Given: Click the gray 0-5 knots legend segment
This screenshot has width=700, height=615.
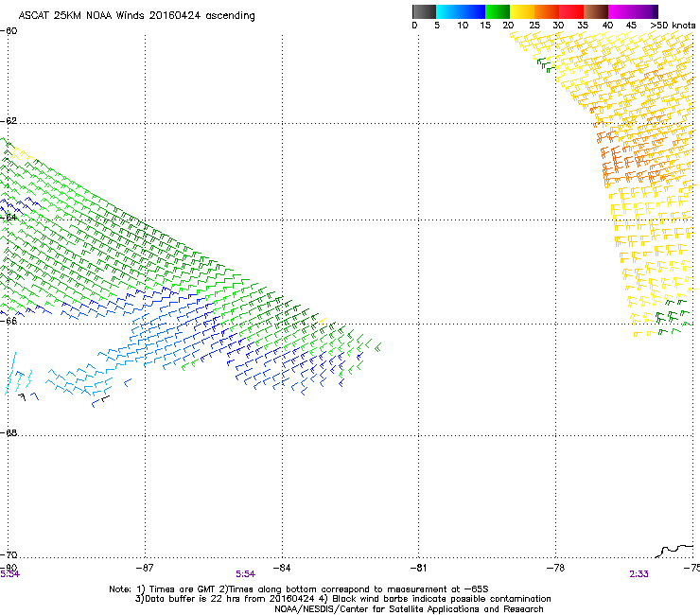Looking at the screenshot, I should 424,11.
